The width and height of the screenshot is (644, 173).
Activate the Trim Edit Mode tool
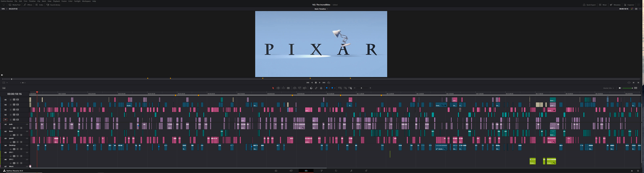278,88
